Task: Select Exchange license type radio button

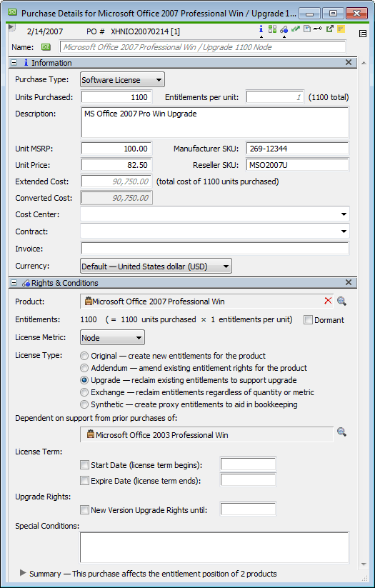Action: (84, 393)
